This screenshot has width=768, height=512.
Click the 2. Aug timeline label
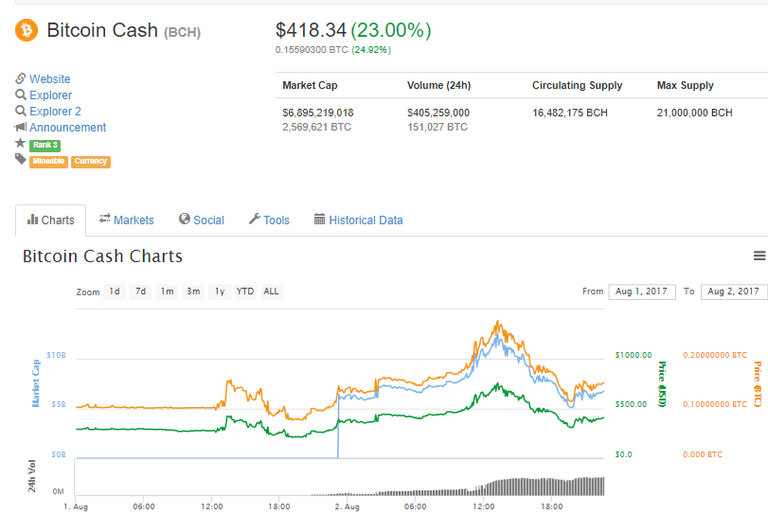click(x=347, y=506)
